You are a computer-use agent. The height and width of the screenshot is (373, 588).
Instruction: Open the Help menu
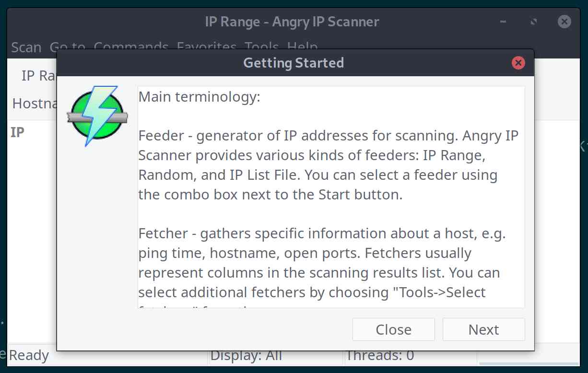click(302, 47)
